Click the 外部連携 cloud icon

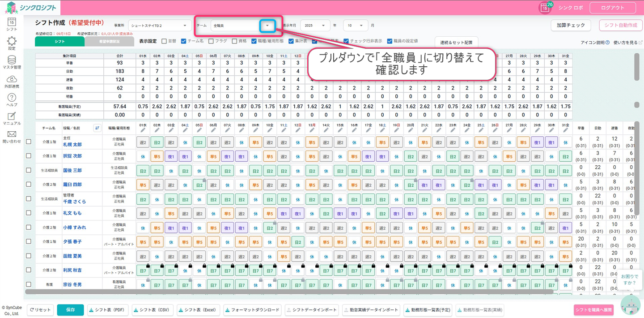pyautogui.click(x=12, y=79)
